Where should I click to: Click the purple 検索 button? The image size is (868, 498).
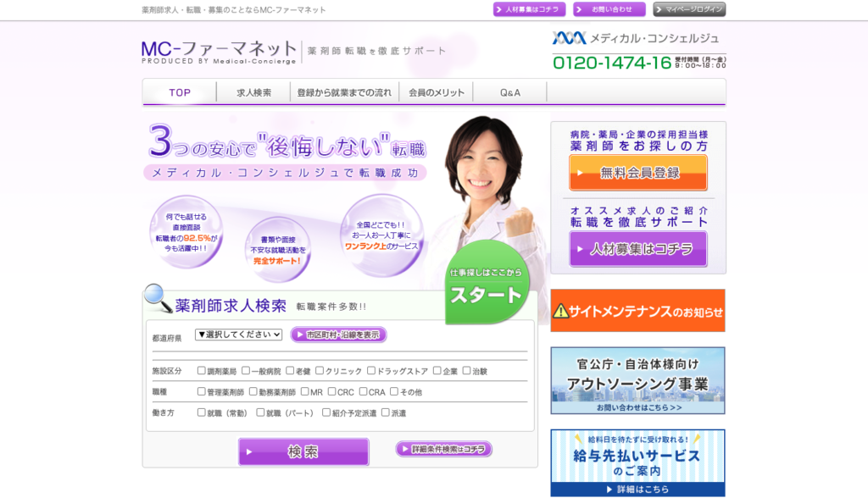pos(303,452)
